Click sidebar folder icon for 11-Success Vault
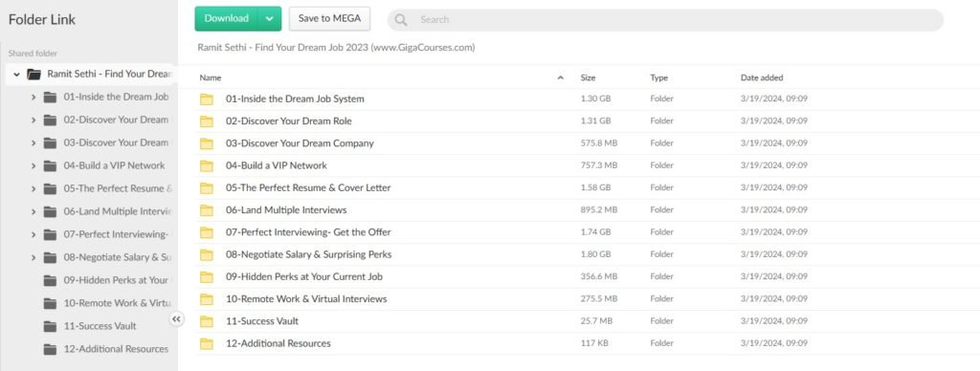980x371 pixels. pos(50,327)
